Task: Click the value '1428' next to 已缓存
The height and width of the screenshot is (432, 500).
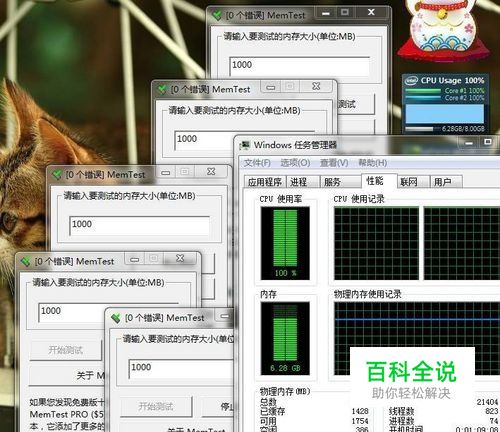Action: tap(360, 411)
